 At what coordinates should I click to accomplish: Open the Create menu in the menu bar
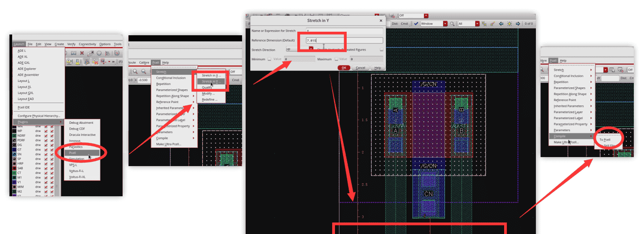pyautogui.click(x=59, y=44)
